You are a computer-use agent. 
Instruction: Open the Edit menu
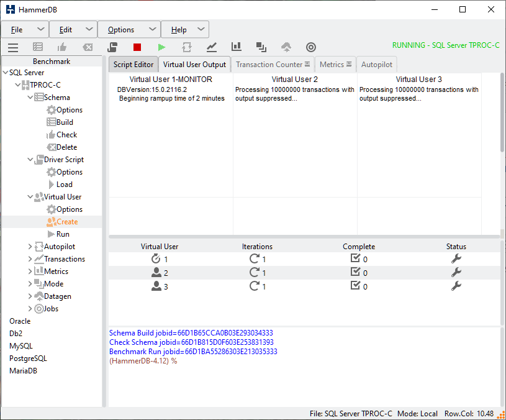pyautogui.click(x=73, y=30)
